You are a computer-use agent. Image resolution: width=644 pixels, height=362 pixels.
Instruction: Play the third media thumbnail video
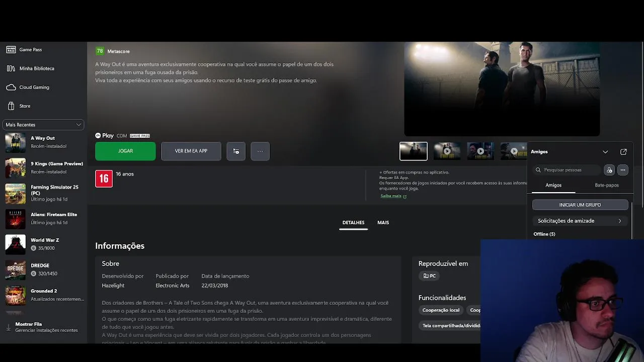pyautogui.click(x=480, y=151)
